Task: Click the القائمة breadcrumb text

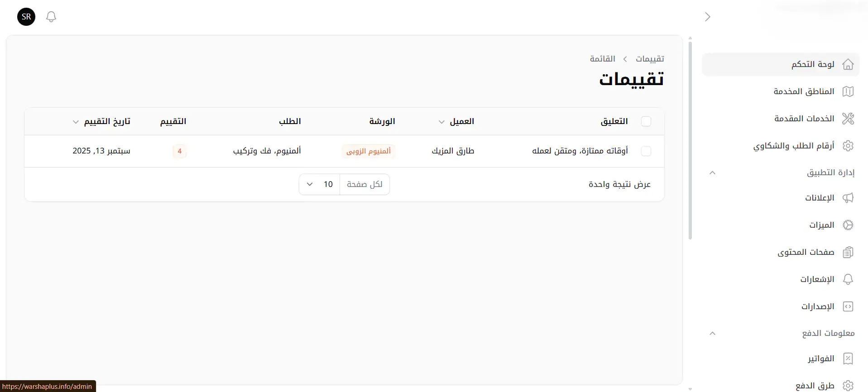Action: click(602, 59)
